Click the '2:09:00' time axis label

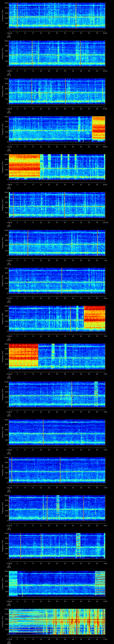coord(9,601)
